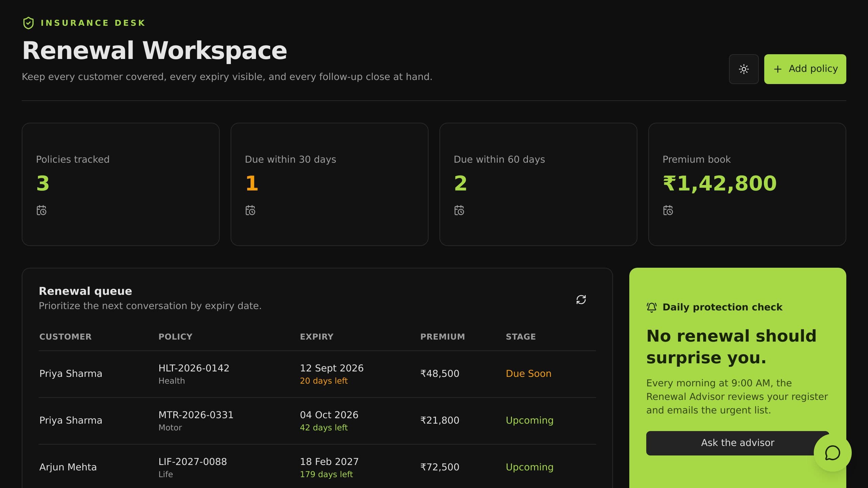Click the PREMIUM column header
The height and width of the screenshot is (488, 868).
[442, 337]
